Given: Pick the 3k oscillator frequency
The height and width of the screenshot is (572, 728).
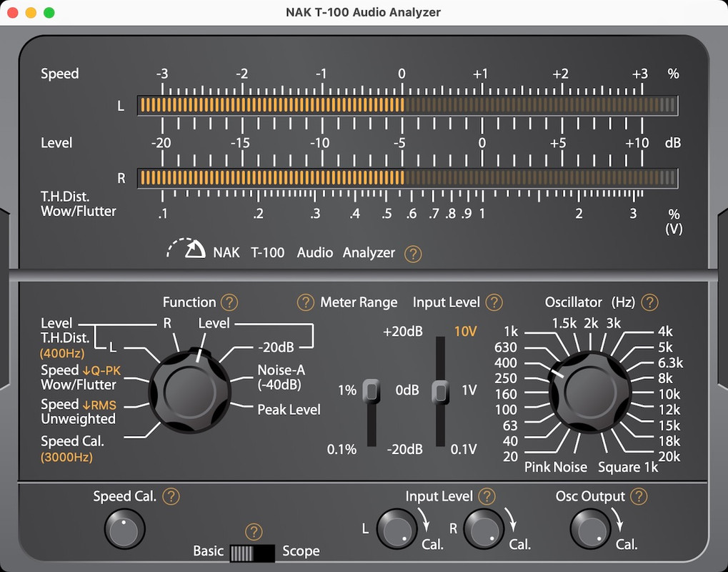Looking at the screenshot, I should [613, 323].
